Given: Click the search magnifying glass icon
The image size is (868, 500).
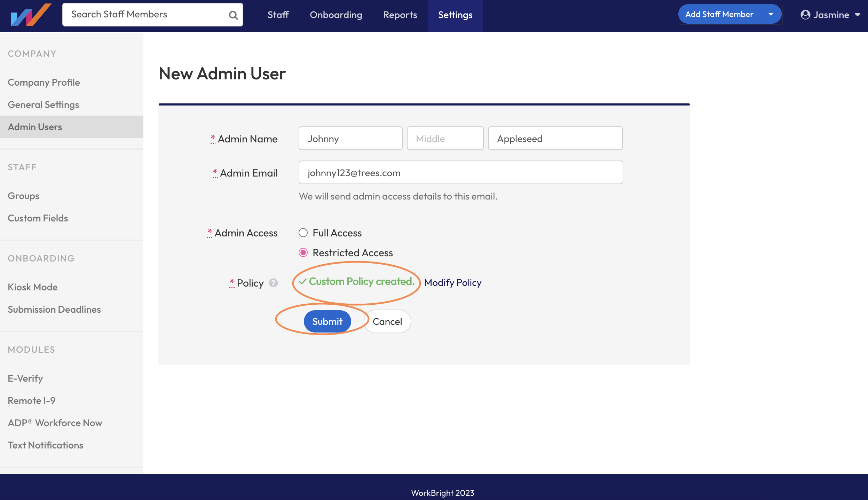Looking at the screenshot, I should click(x=232, y=14).
